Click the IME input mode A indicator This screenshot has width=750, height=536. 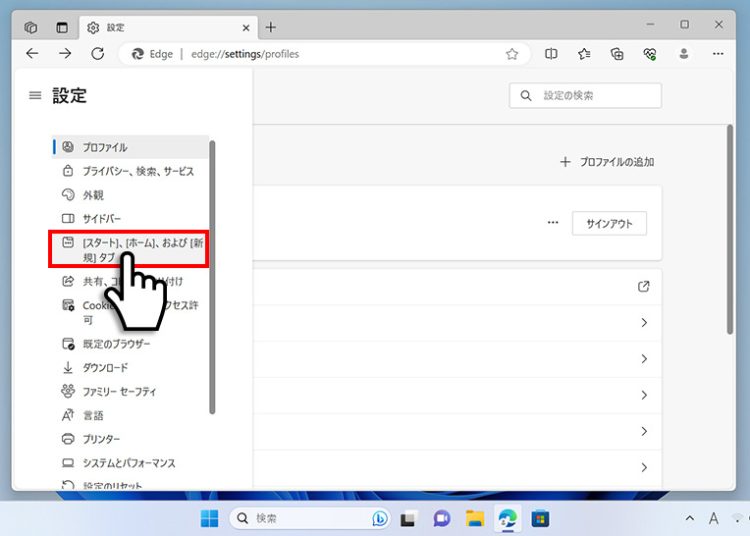click(714, 518)
